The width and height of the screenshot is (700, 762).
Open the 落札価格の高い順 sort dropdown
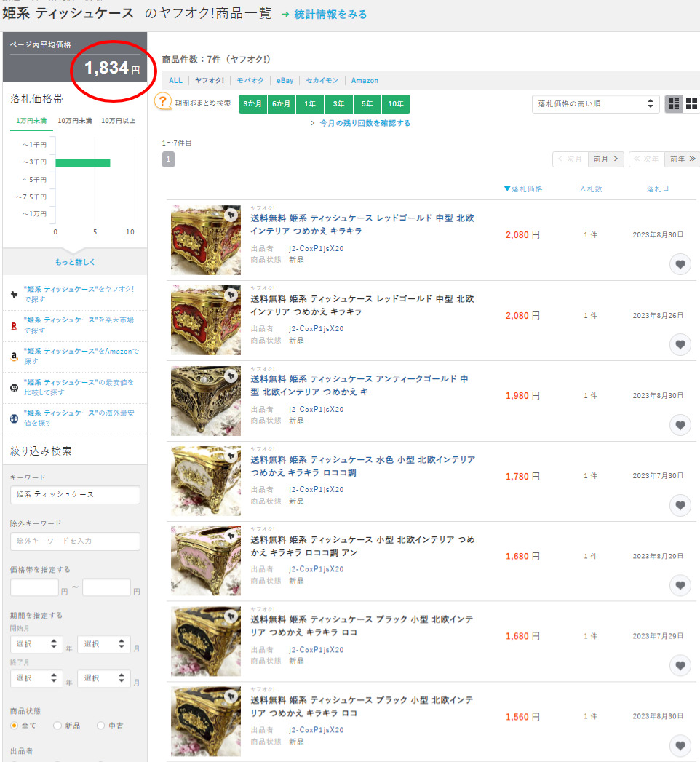pyautogui.click(x=595, y=104)
